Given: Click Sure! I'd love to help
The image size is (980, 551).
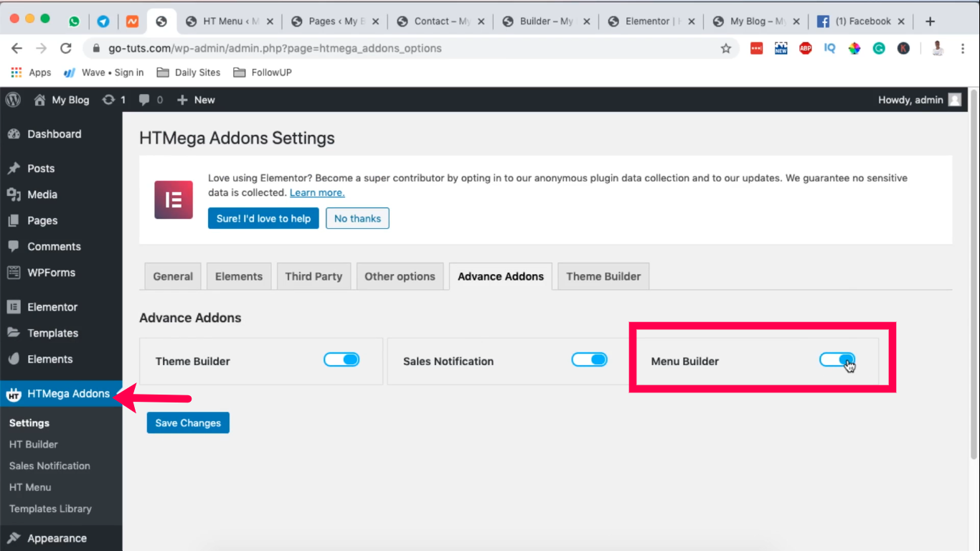Looking at the screenshot, I should (263, 218).
